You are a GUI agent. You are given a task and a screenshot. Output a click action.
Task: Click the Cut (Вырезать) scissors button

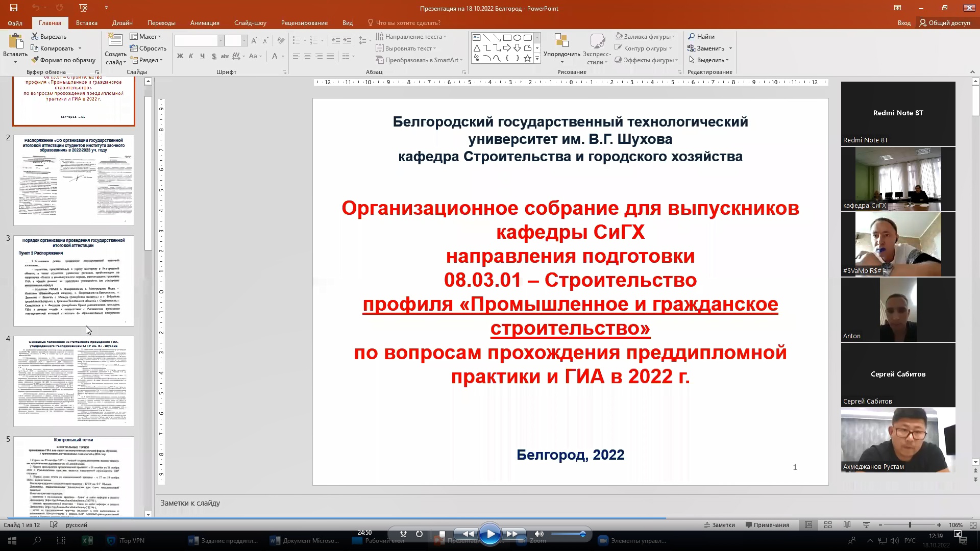49,36
